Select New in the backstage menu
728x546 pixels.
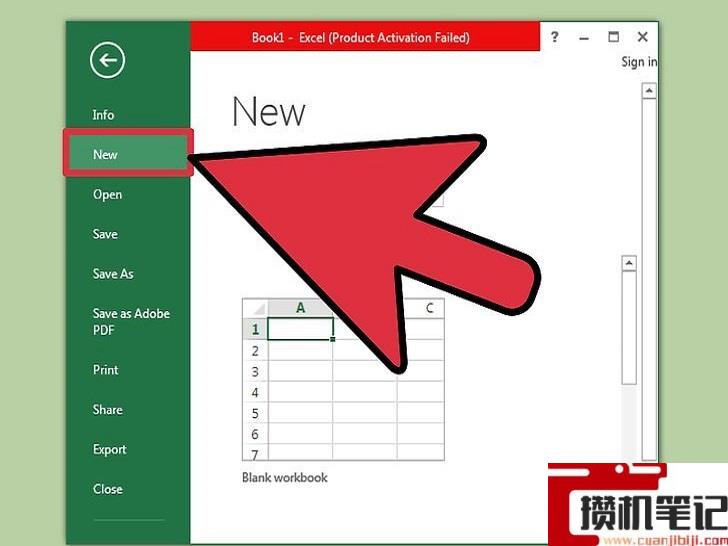tap(128, 154)
